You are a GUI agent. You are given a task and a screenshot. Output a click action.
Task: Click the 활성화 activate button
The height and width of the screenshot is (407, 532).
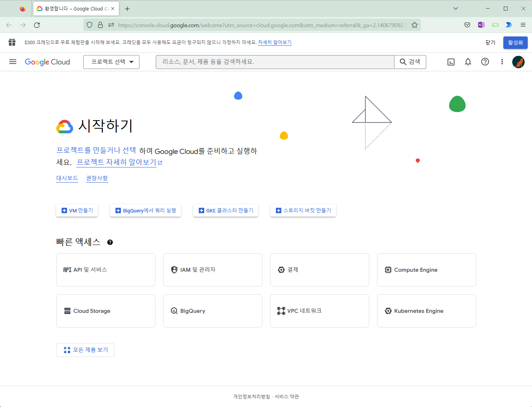[x=515, y=43]
